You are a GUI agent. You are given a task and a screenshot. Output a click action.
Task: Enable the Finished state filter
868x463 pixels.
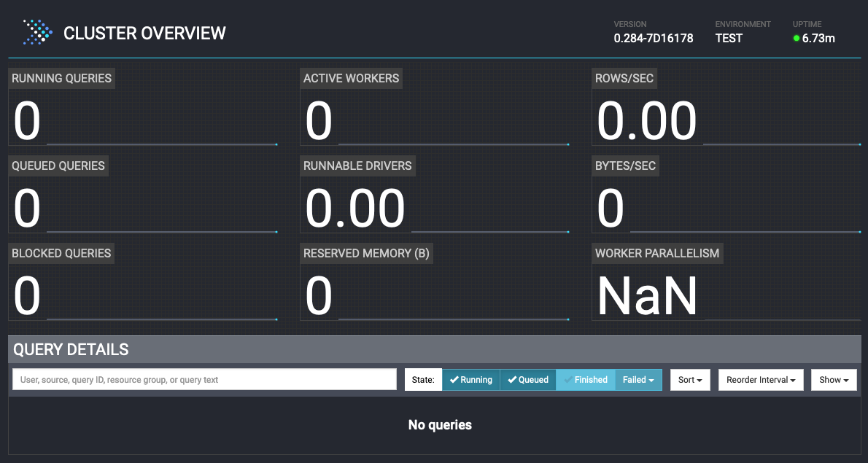(586, 380)
